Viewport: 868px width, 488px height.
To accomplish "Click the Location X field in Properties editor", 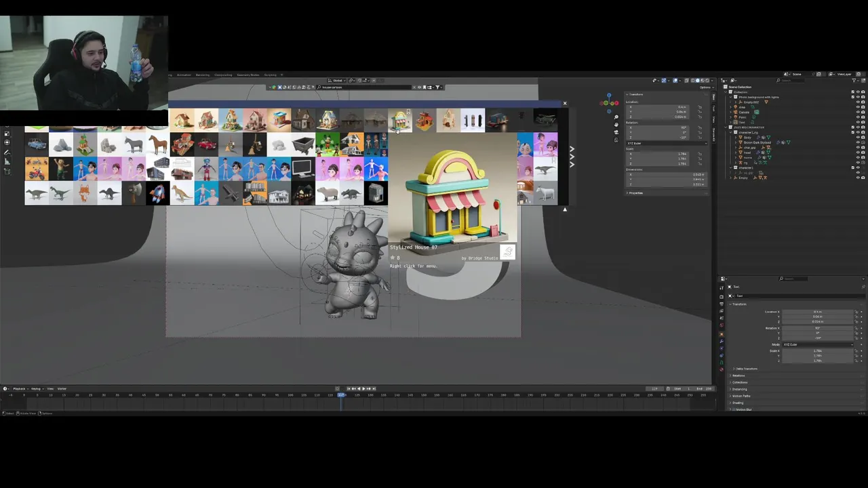I will tap(817, 312).
